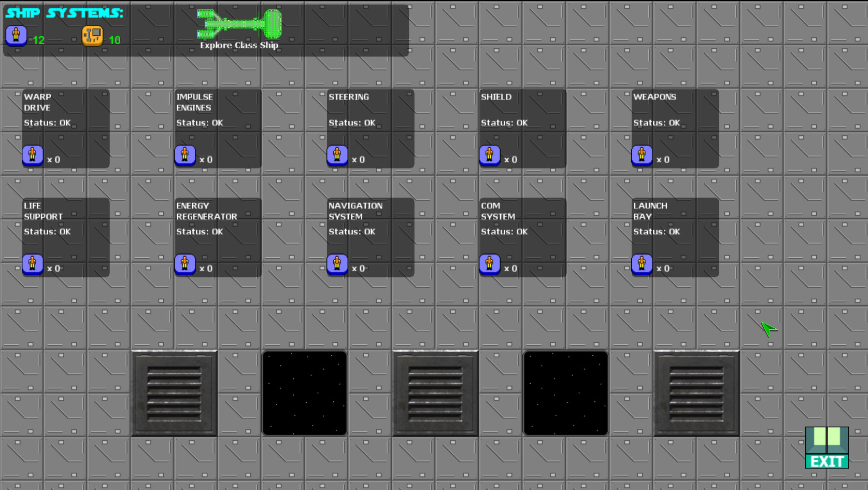Assign crew to the Launch Bay

pos(642,264)
